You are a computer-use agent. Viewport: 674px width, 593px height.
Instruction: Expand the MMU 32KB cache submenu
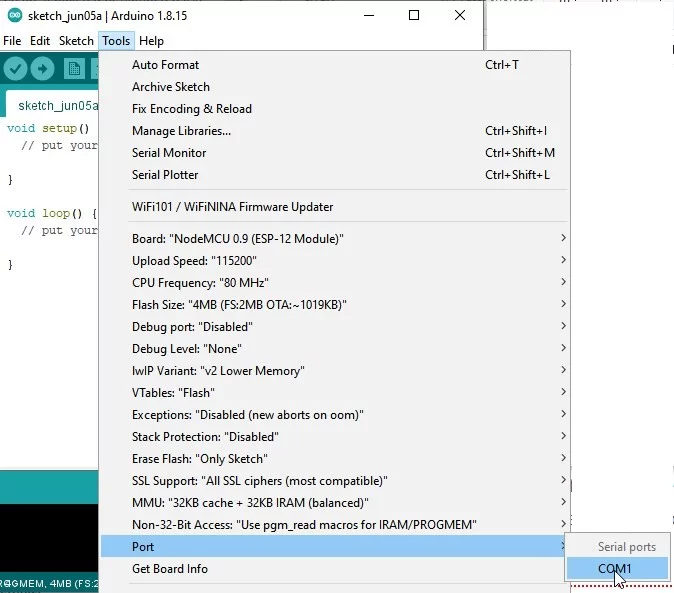click(335, 503)
